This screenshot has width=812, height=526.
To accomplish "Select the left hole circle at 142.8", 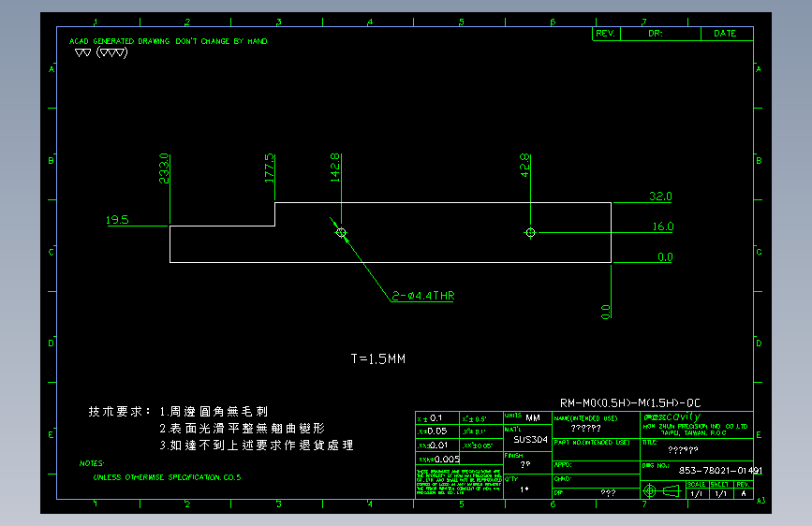I will pyautogui.click(x=341, y=232).
